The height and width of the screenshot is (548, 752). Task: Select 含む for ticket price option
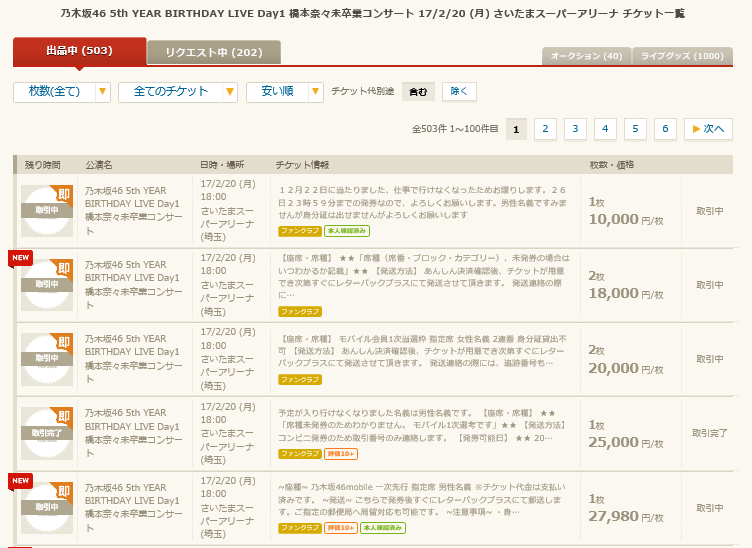tap(418, 92)
